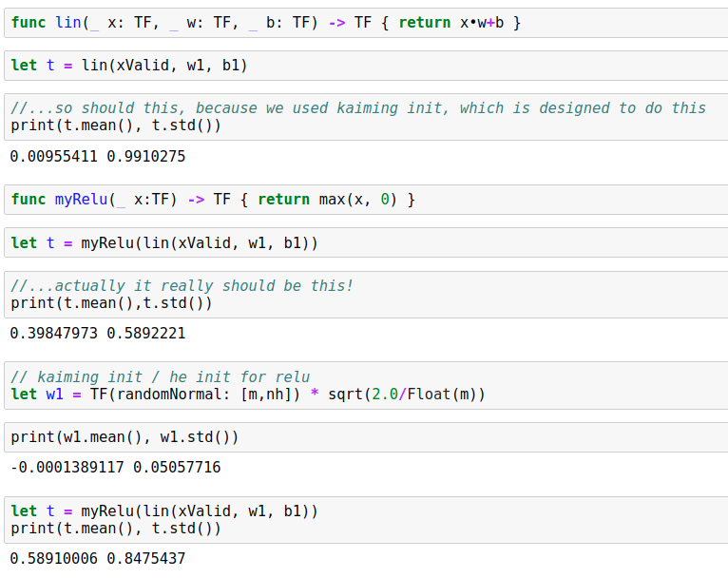The height and width of the screenshot is (578, 728).
Task: Click output value 0.00955411 0.9910275
Action: (x=98, y=157)
